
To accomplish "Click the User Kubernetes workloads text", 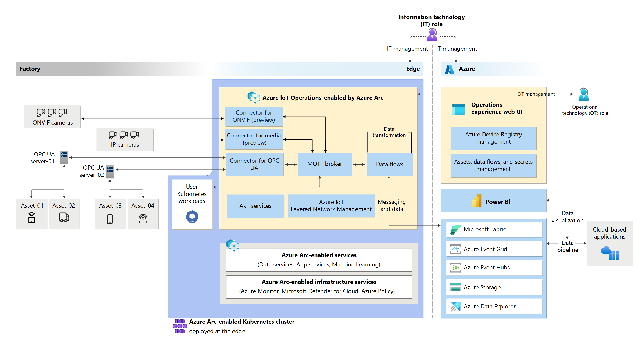I will coord(192,194).
